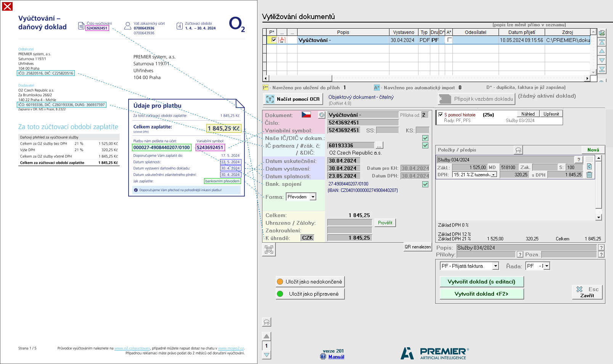613x364 pixels.
Task: Open PF - Přijatá faktura dropdown
Action: pos(496,266)
